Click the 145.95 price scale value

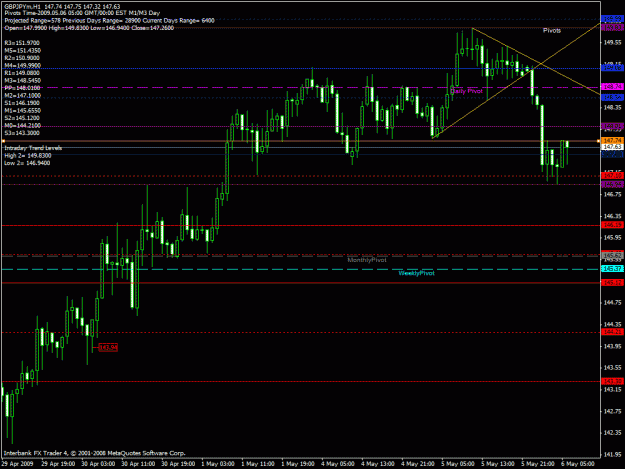(x=613, y=238)
